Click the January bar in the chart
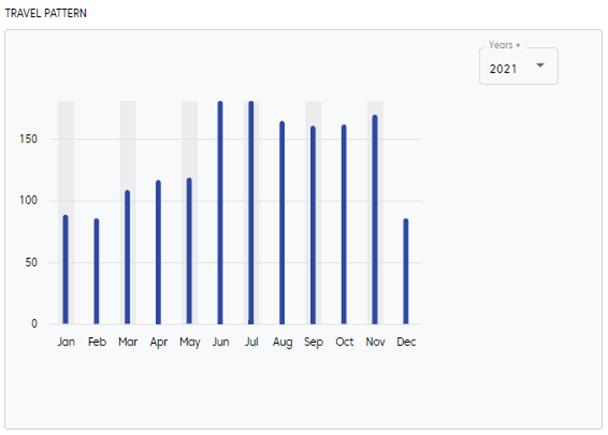Viewport: 608px width, 435px height. click(66, 270)
